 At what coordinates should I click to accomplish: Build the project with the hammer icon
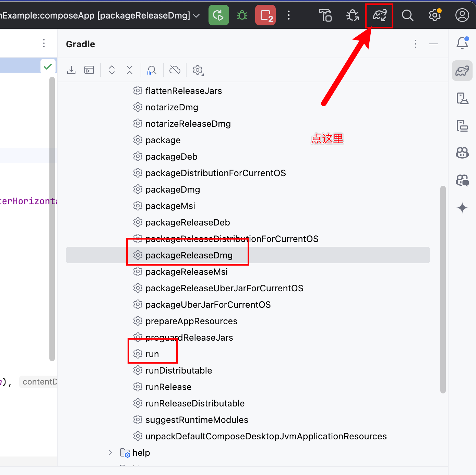pos(325,15)
